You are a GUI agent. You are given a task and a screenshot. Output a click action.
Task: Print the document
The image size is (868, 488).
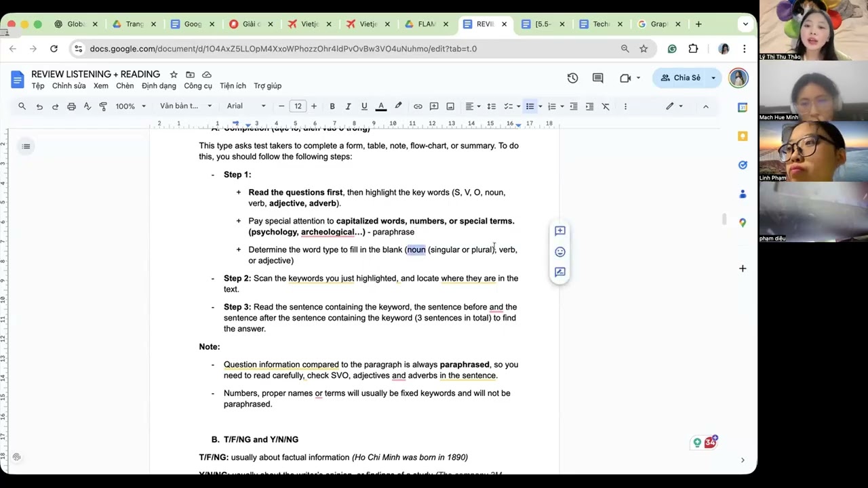click(71, 106)
